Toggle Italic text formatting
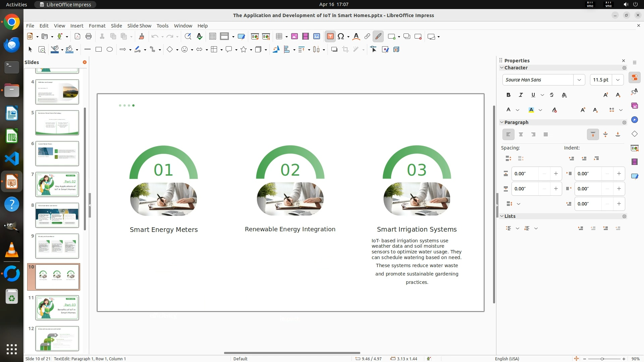644x362 pixels. point(521,95)
